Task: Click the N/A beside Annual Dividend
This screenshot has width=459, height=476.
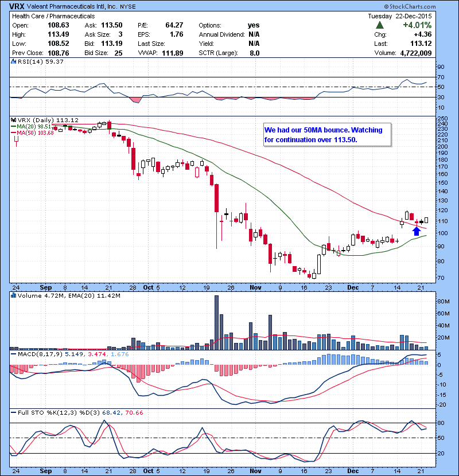Action: pyautogui.click(x=254, y=34)
